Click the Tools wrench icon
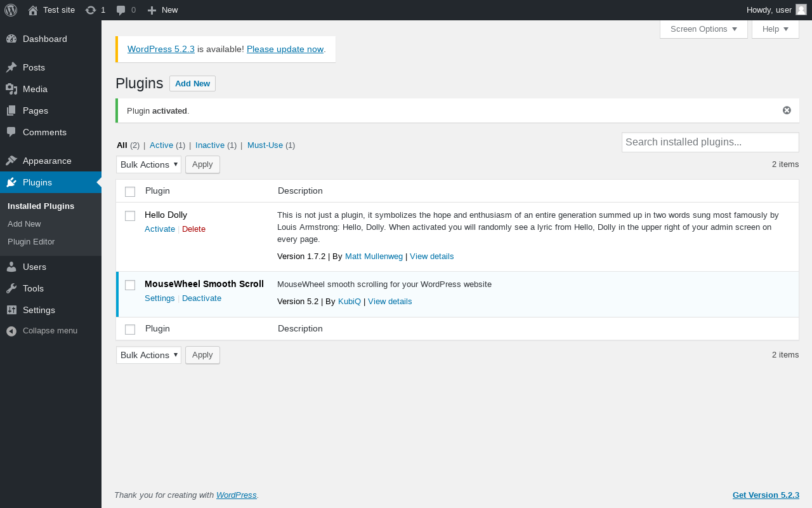This screenshot has height=508, width=812. click(x=11, y=288)
